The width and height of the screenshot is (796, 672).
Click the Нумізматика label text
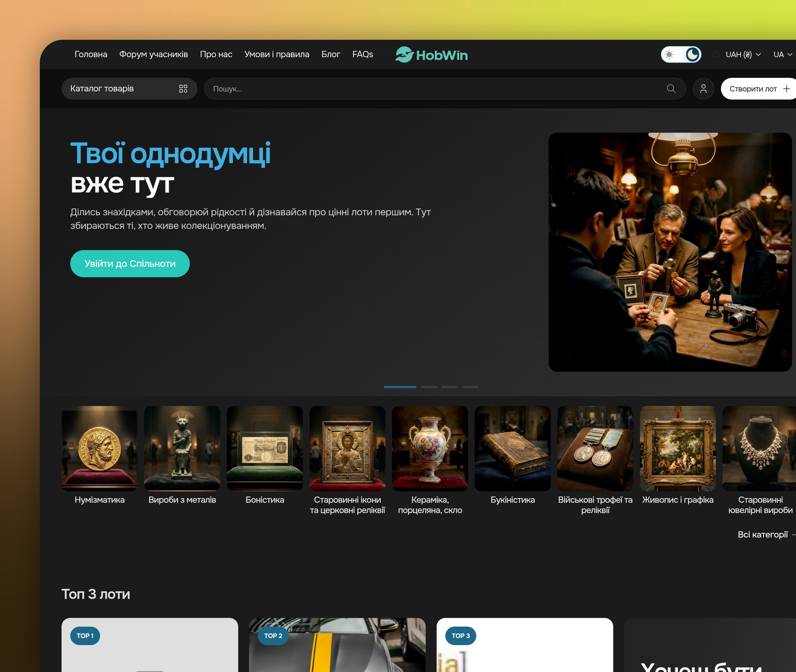99,500
